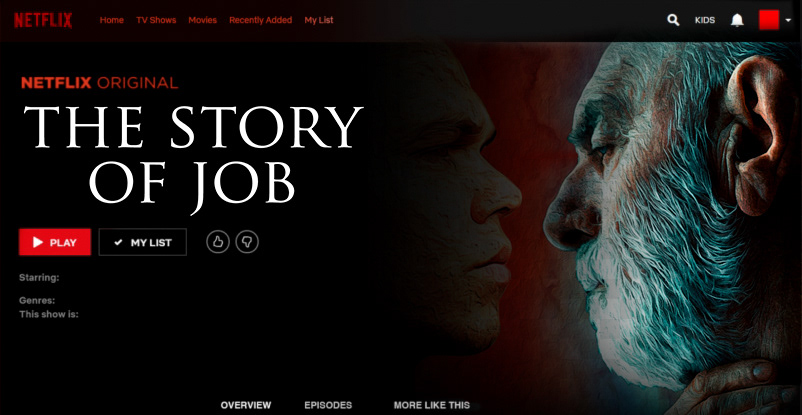Open Recently Added section
The width and height of the screenshot is (802, 415).
tap(260, 20)
